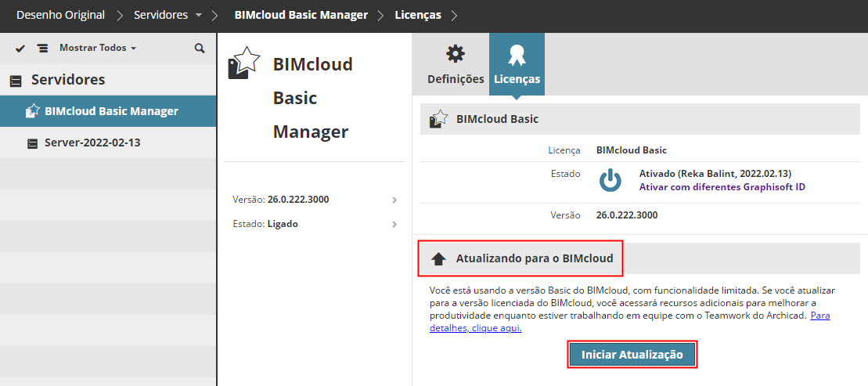868x386 pixels.
Task: Select BIMcloud Basic Manager in server list
Action: [108, 111]
